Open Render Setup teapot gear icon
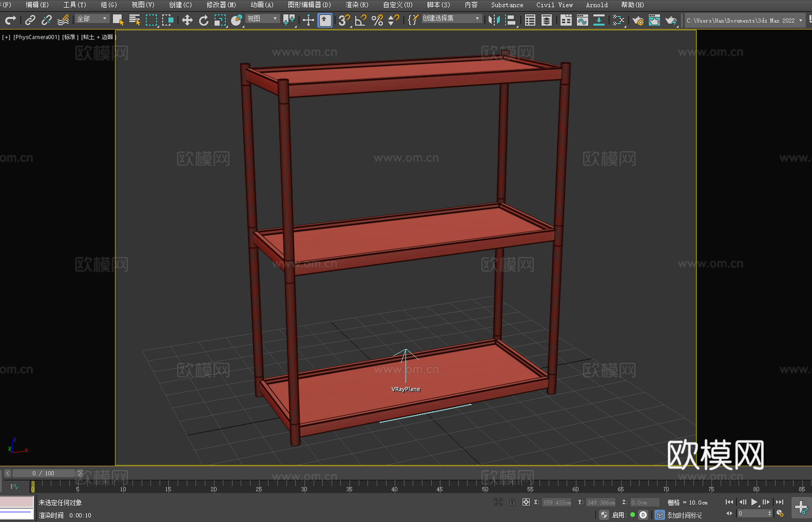Viewport: 812px width, 522px height. coord(638,20)
